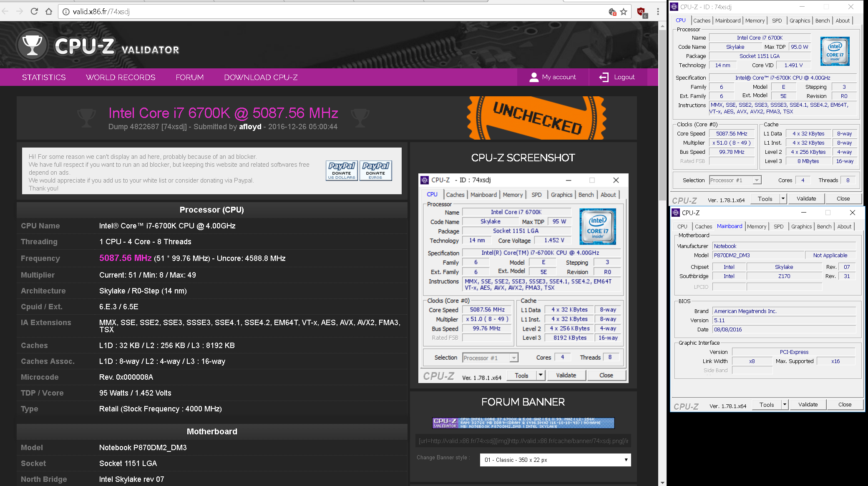Expand Tools arrow in webpage CPU-Z screenshot
Viewport: 868px width, 486px height.
[541, 375]
